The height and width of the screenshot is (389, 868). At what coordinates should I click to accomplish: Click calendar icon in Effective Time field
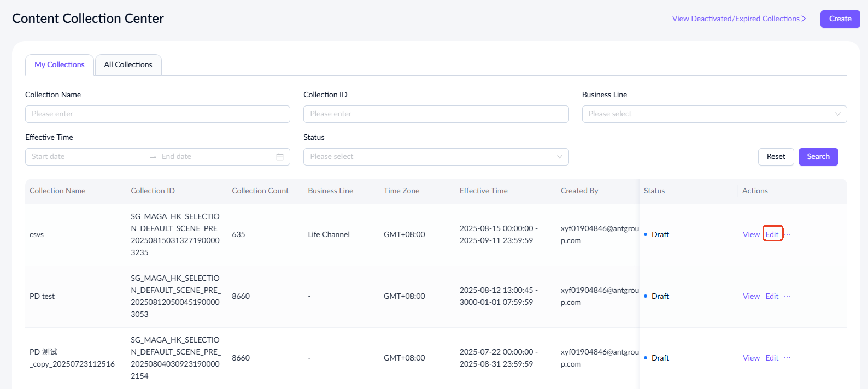coord(280,157)
